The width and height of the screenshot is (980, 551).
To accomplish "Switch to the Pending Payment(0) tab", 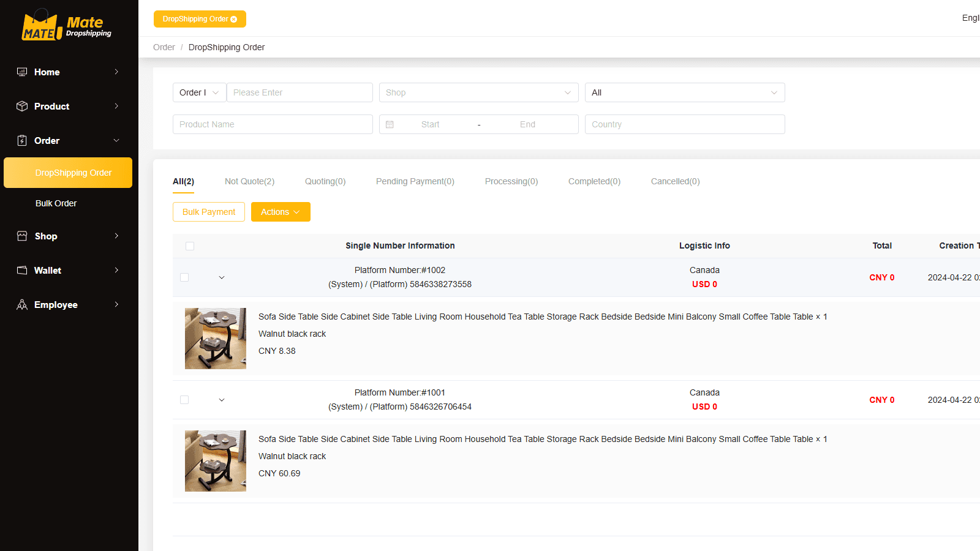I will pyautogui.click(x=415, y=181).
